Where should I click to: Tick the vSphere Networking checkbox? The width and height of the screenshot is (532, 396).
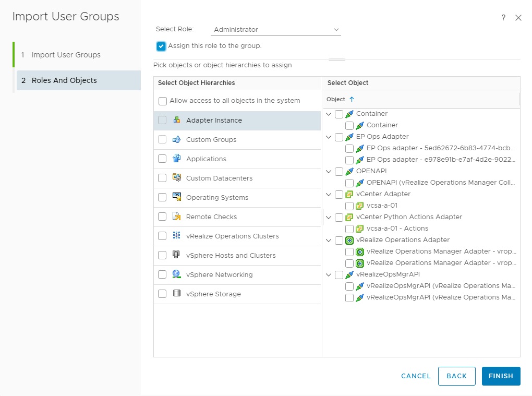162,274
